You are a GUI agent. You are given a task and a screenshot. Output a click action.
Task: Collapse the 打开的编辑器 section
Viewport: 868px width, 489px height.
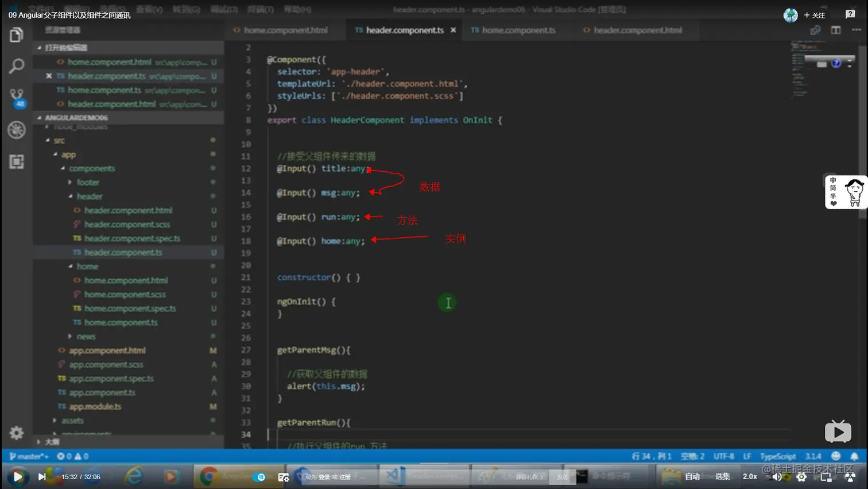point(129,48)
